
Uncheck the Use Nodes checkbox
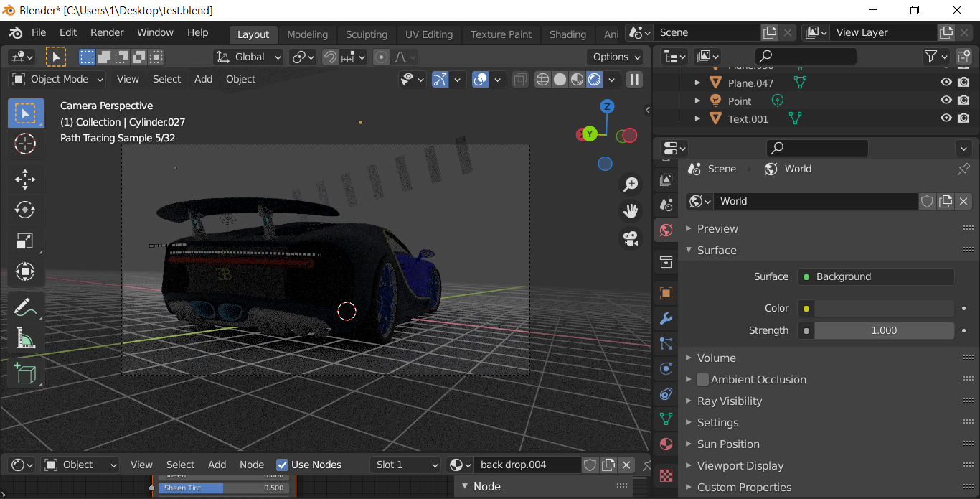pyautogui.click(x=283, y=465)
